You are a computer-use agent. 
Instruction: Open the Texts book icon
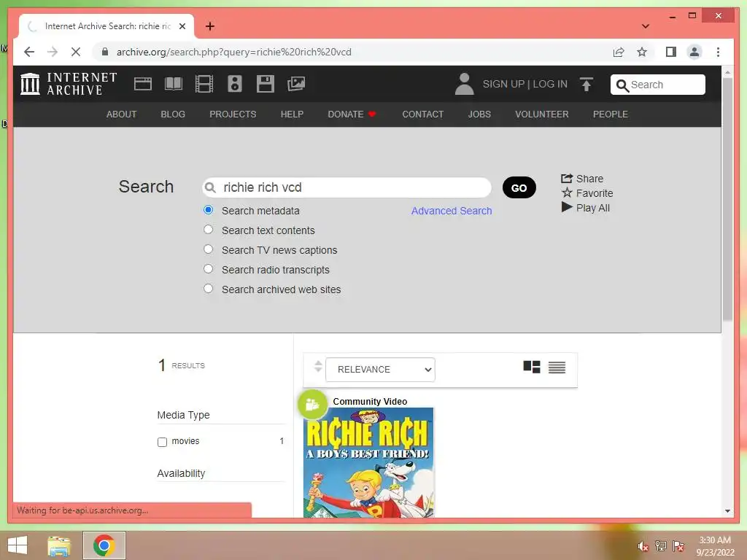point(174,84)
